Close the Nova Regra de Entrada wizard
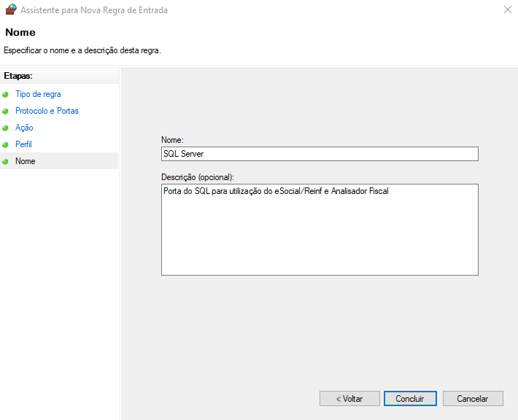This screenshot has height=420, width=518. 507,10
